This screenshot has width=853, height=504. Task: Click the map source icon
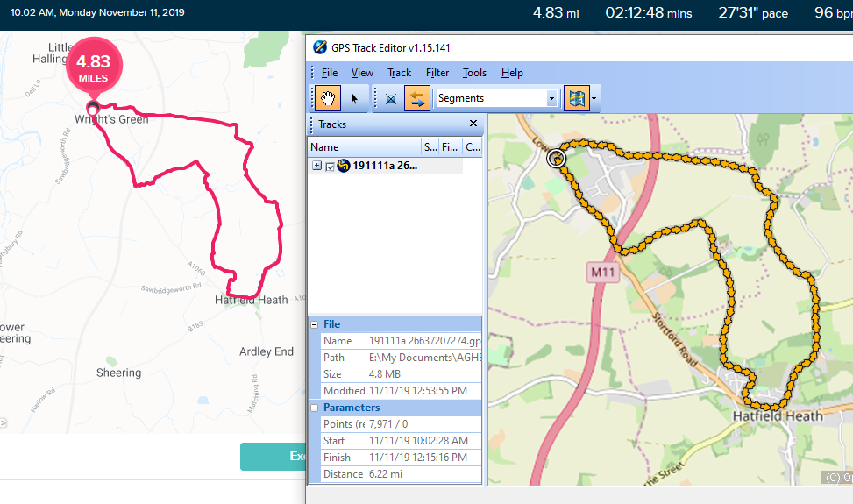pos(577,98)
